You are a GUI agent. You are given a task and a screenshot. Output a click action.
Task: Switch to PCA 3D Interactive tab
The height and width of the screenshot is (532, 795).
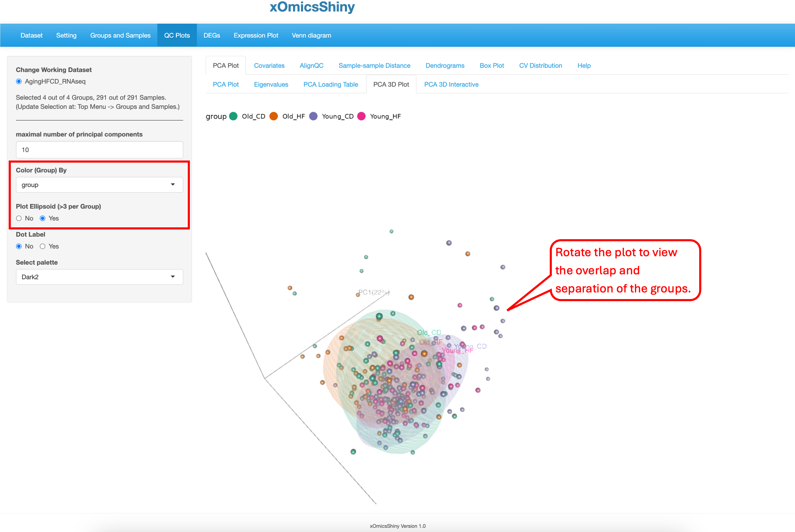click(451, 84)
